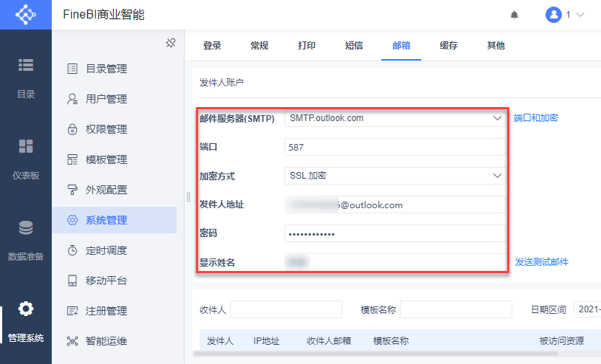Image resolution: width=601 pixels, height=364 pixels.
Task: Click the 收件人邮箱 column header
Action: (329, 340)
